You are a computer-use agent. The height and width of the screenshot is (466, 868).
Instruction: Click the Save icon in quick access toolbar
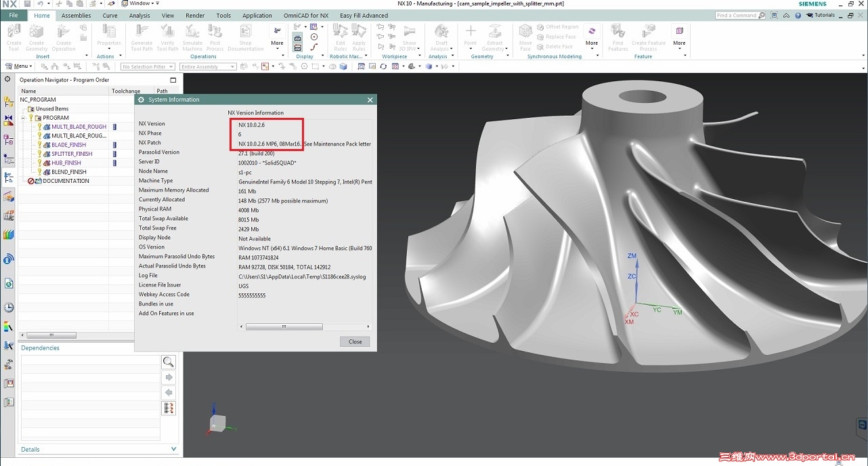[x=27, y=4]
